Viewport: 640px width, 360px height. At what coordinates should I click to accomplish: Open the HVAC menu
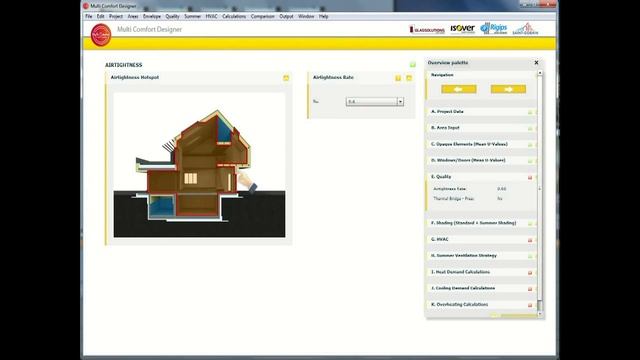tap(211, 16)
